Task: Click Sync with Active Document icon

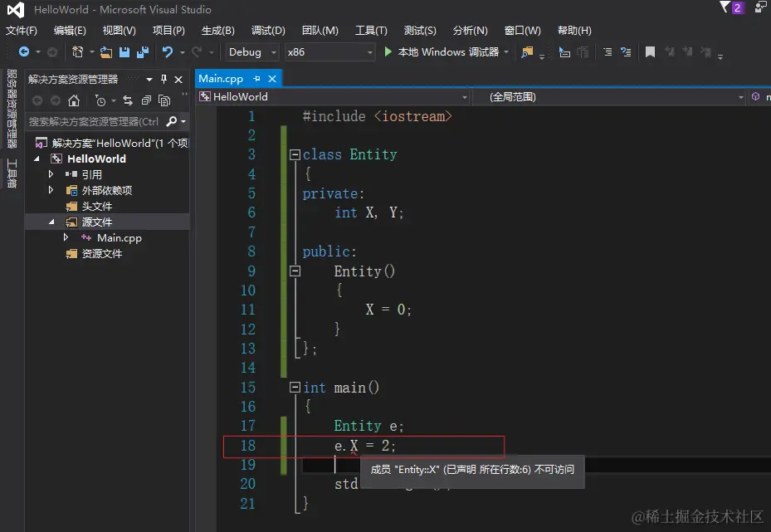Action: 128,100
